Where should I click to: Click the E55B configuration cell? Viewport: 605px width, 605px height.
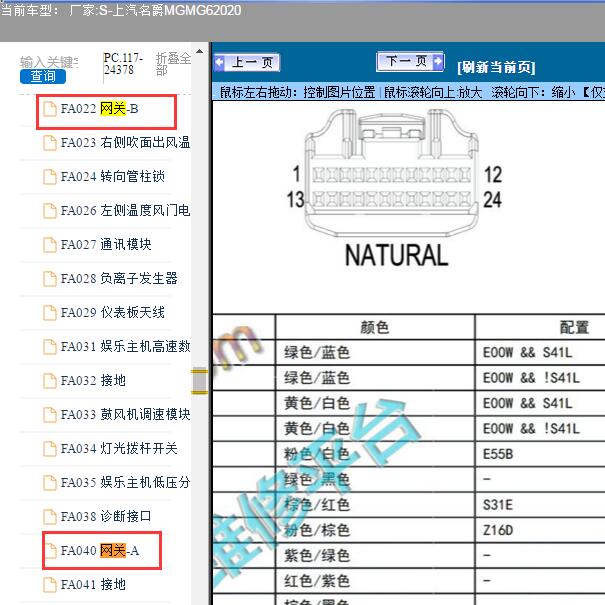coord(540,454)
